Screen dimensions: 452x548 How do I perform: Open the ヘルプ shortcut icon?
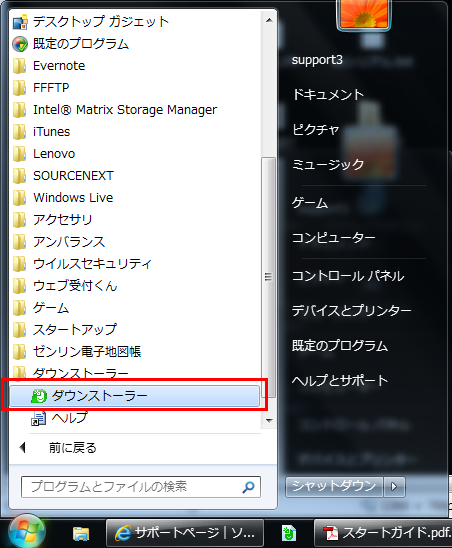(x=38, y=418)
